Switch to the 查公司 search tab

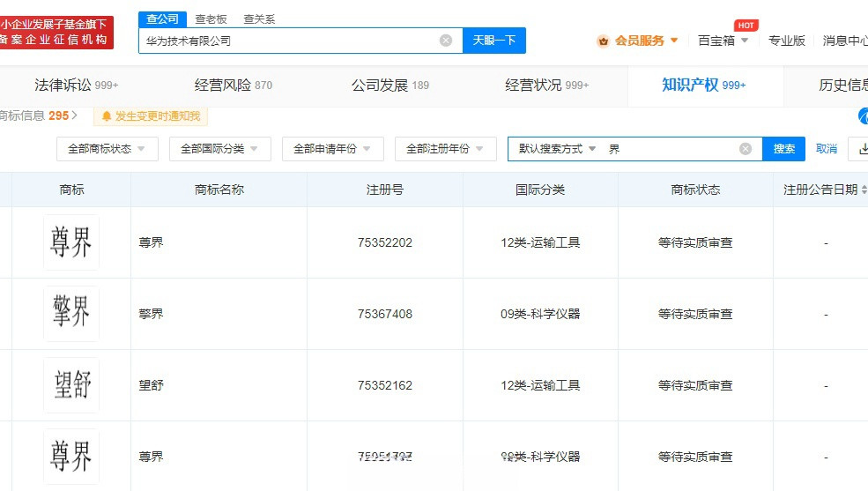click(x=162, y=19)
